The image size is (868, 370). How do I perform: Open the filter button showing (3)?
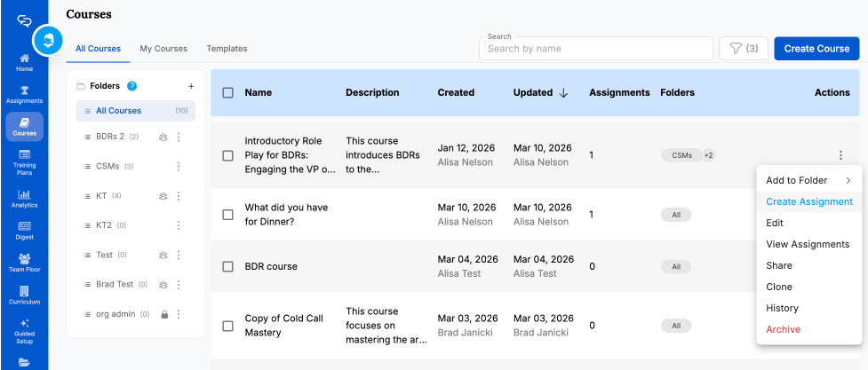(x=743, y=49)
